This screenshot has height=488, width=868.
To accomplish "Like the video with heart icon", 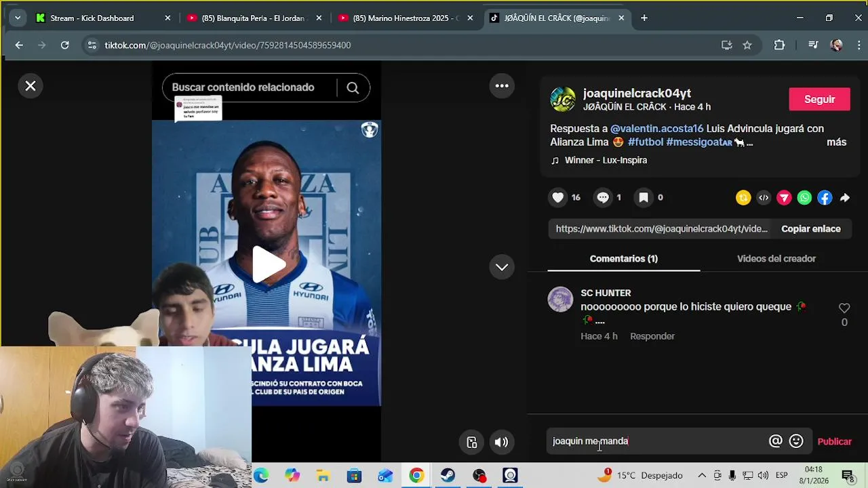I will pos(557,197).
